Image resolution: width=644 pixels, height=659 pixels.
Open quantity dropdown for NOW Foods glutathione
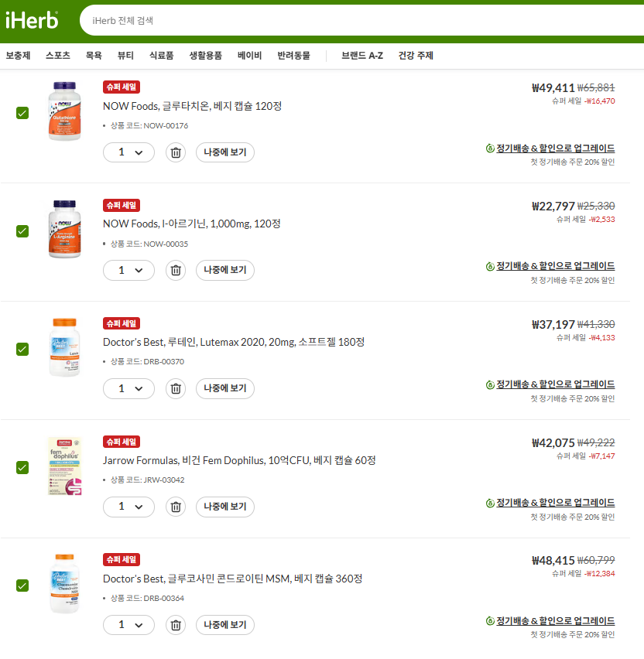[129, 152]
